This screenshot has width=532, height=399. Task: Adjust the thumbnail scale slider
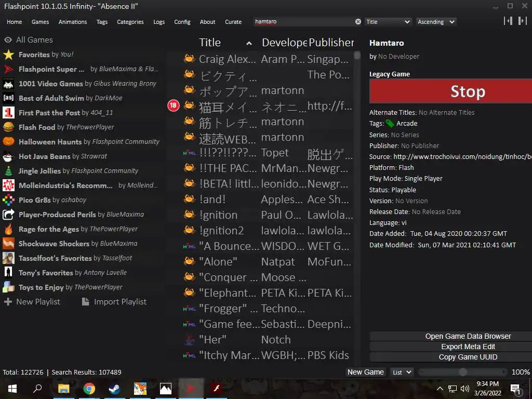pos(462,372)
